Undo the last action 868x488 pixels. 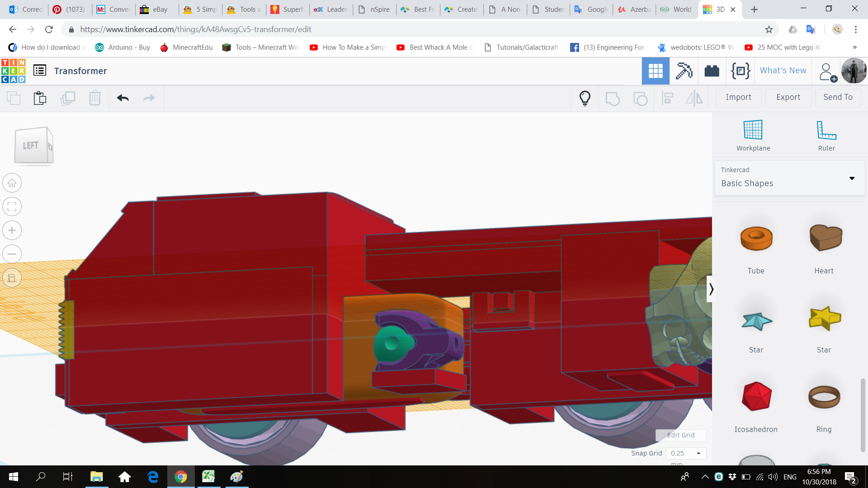[122, 98]
